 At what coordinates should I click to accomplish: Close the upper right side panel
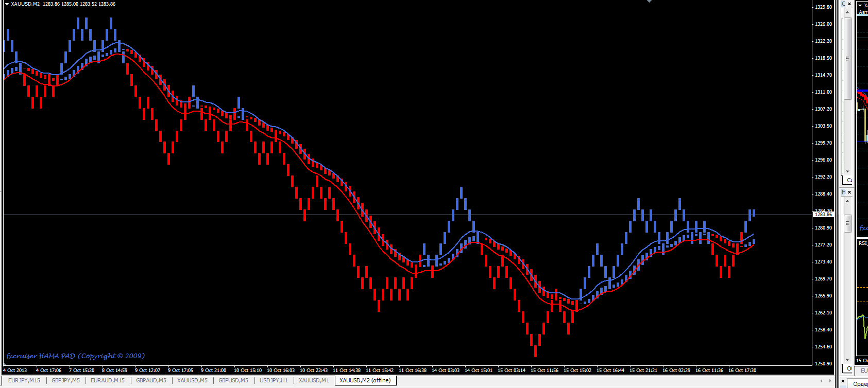point(849,4)
